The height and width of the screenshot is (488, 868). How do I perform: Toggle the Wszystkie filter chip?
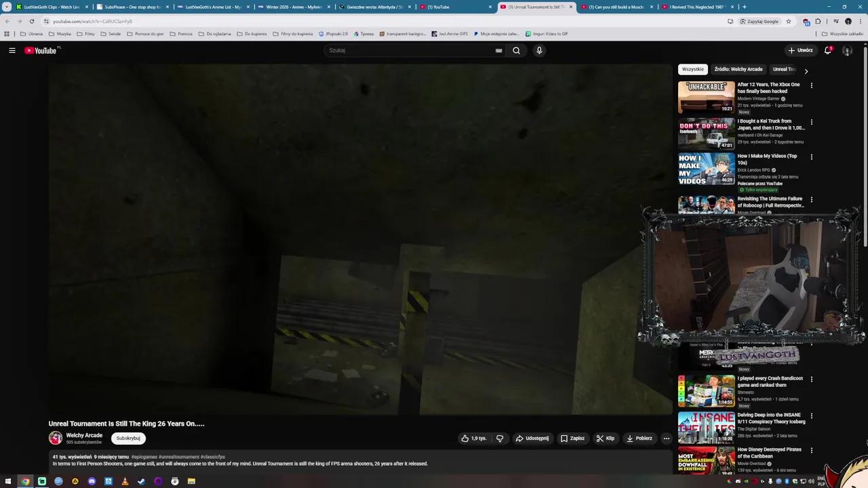click(x=692, y=68)
